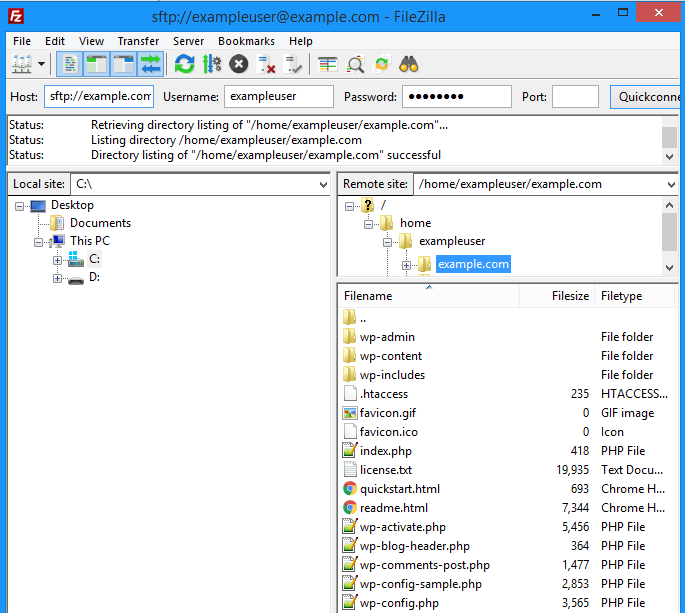Toggle message log display
The image size is (685, 613).
click(x=69, y=64)
